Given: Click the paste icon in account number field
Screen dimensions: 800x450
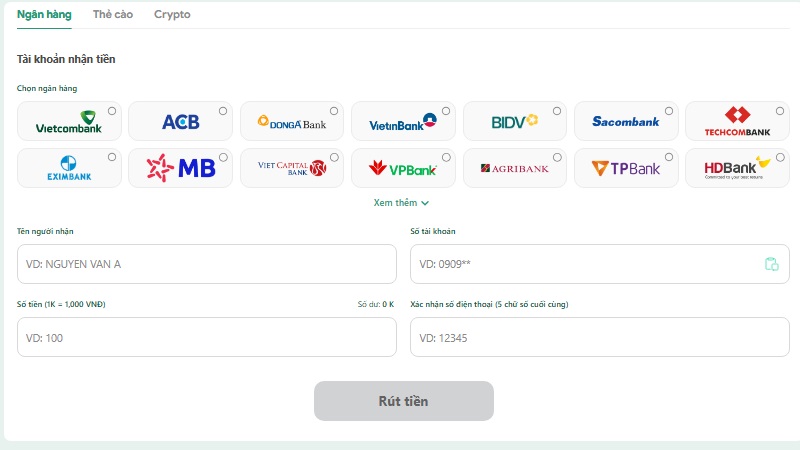Looking at the screenshot, I should 771,264.
